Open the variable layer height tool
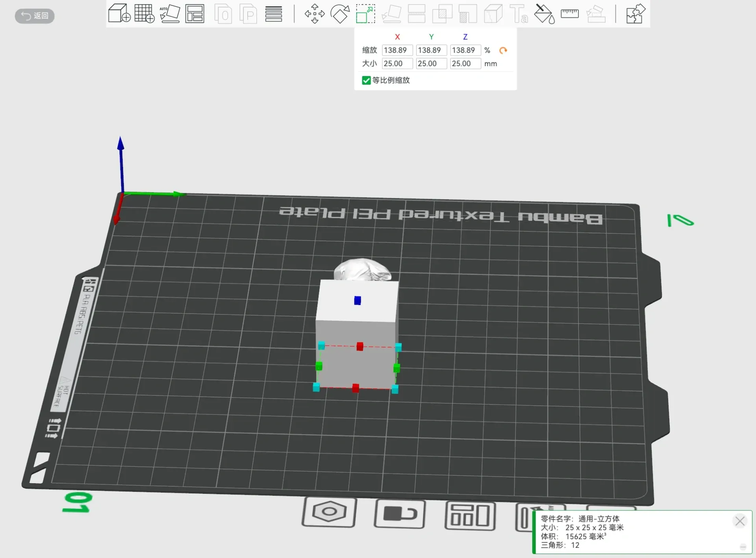Screen dimensions: 756x558 tap(274, 14)
